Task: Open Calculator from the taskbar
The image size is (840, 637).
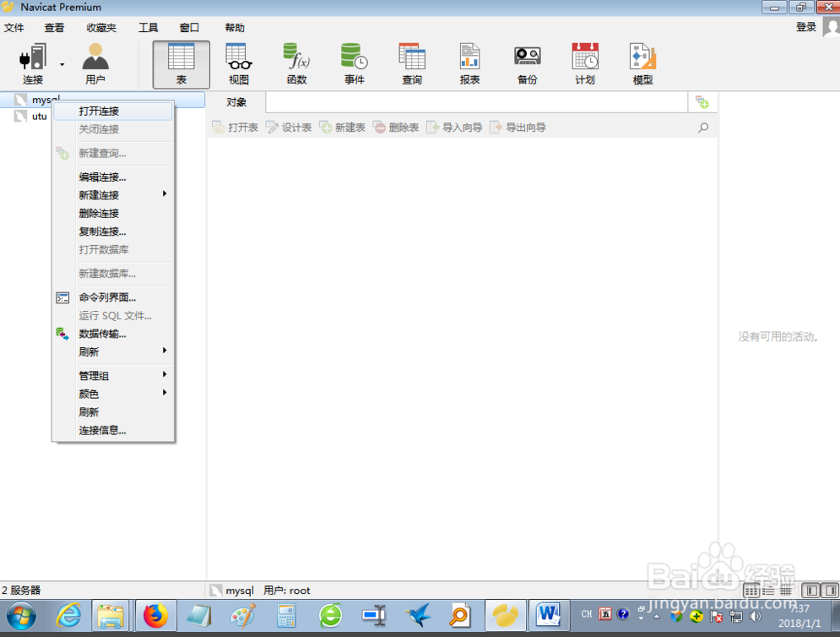Action: click(286, 616)
